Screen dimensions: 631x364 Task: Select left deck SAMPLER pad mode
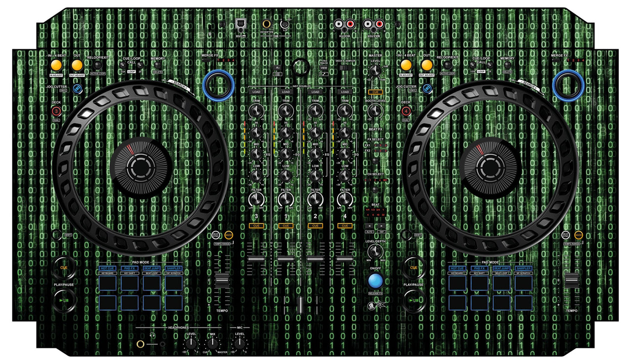[174, 268]
